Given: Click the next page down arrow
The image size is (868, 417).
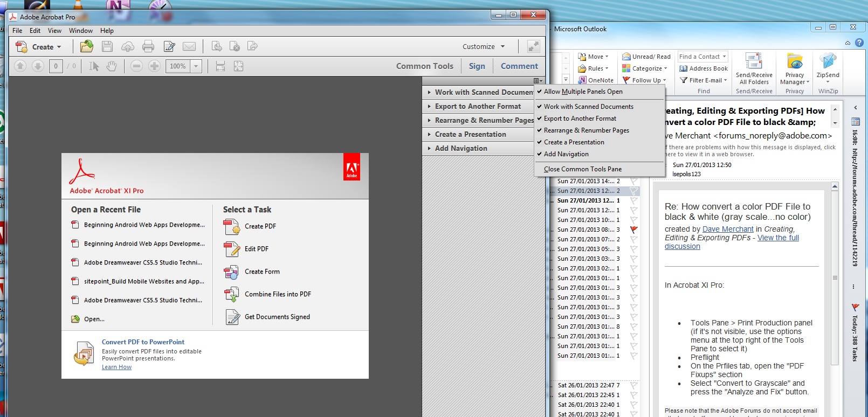Looking at the screenshot, I should point(38,66).
